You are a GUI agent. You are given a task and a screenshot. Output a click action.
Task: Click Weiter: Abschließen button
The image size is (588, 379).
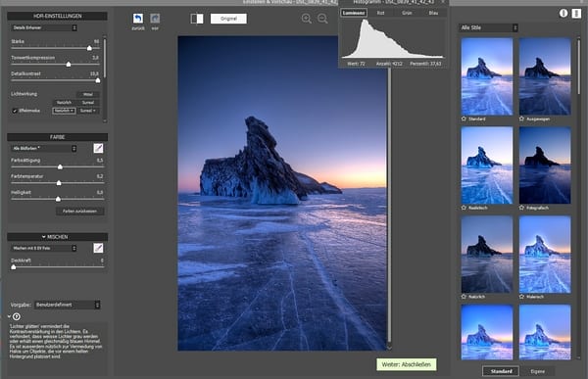[407, 364]
